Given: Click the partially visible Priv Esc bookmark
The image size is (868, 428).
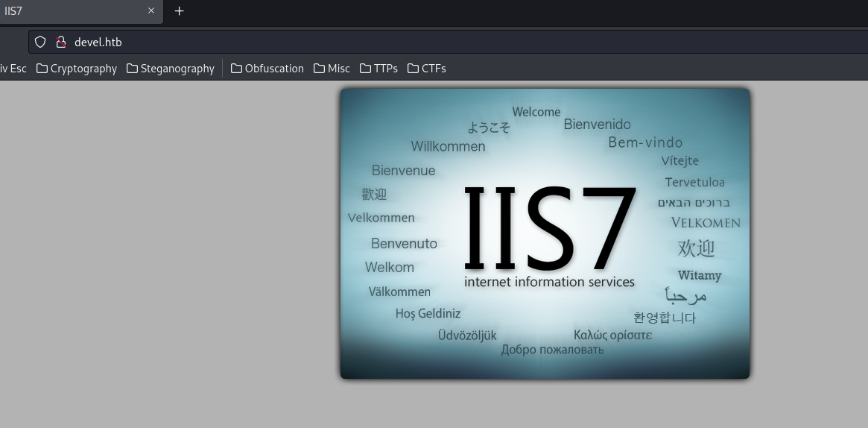Looking at the screenshot, I should (x=13, y=68).
